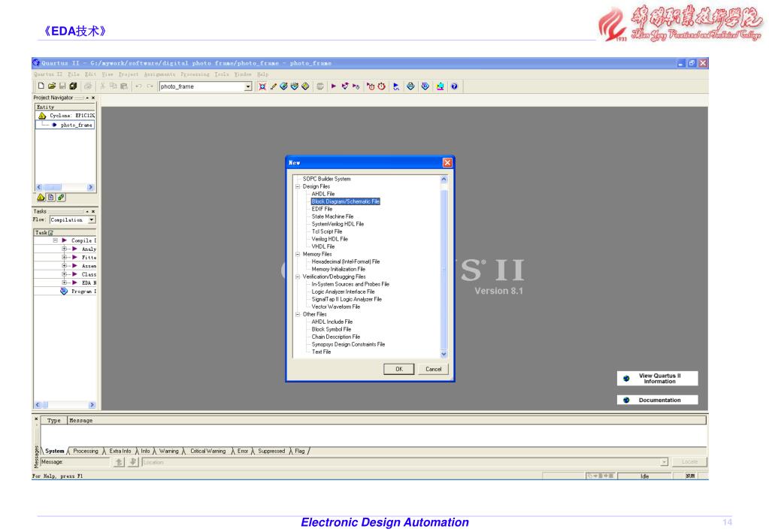Switch to the Critical Warning messages tab

point(208,451)
